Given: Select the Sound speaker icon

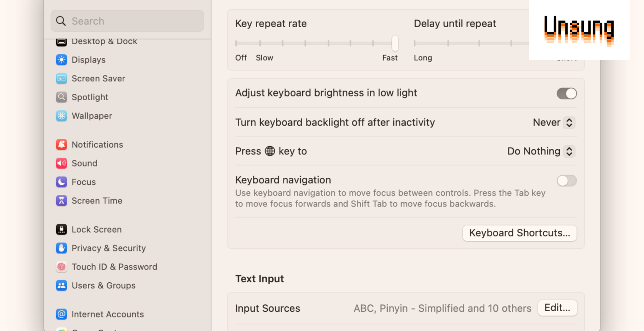Looking at the screenshot, I should pos(62,163).
